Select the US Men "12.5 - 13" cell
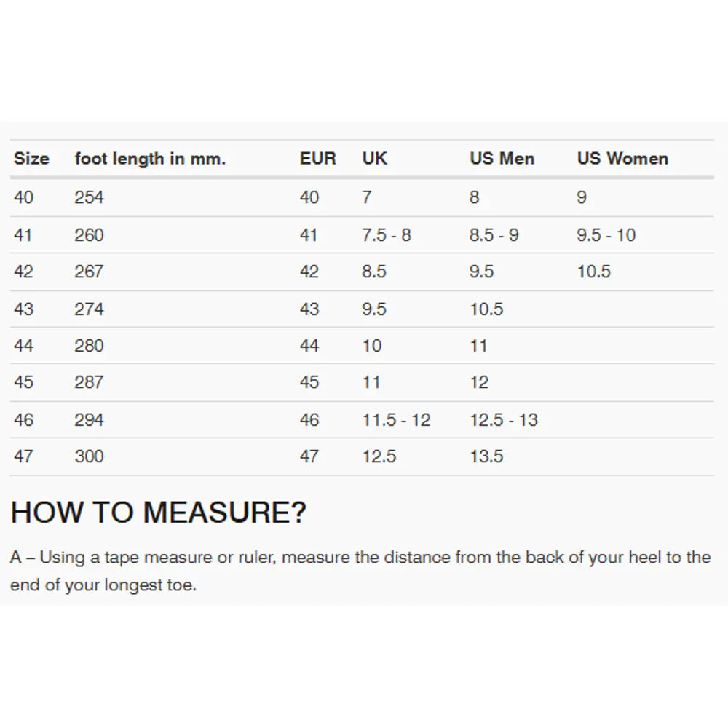This screenshot has height=728, width=728. 504,420
